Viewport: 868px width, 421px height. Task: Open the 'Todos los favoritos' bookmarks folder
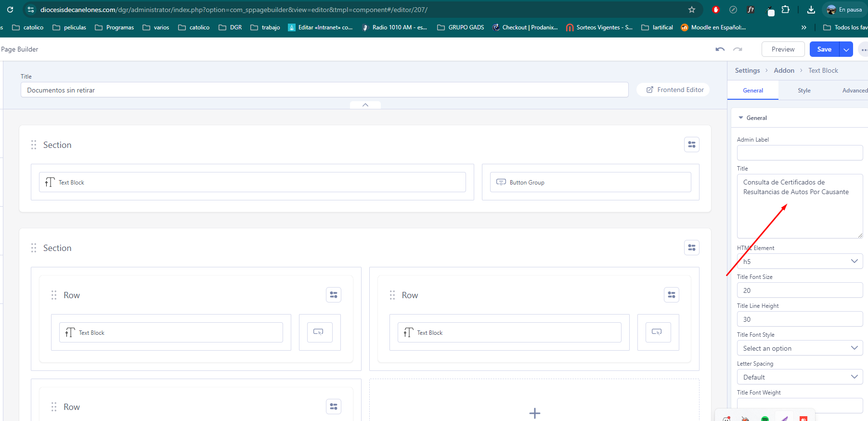pyautogui.click(x=845, y=27)
